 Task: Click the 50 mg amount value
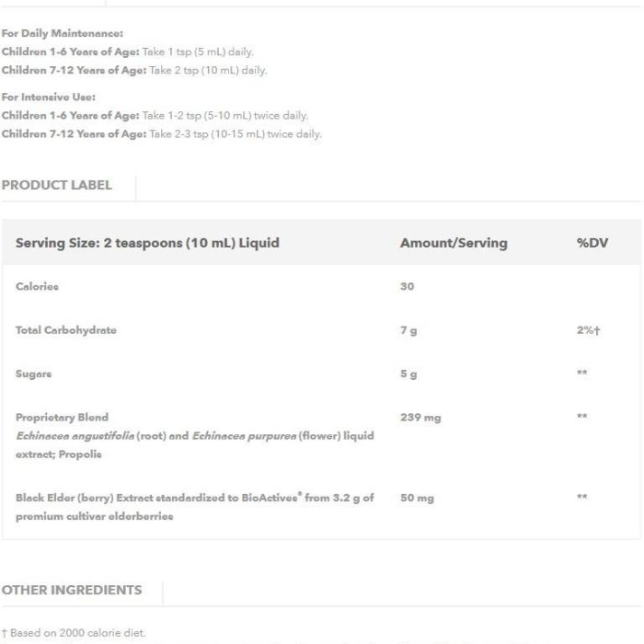click(x=417, y=499)
